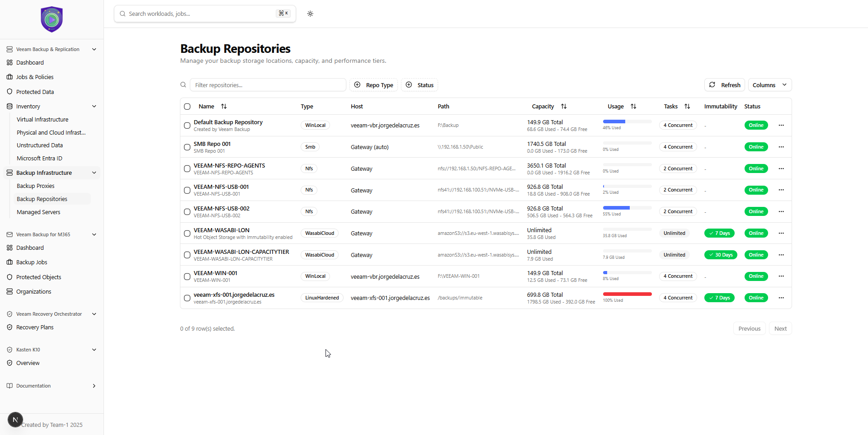Open actions menu for SMB Repo 001
The width and height of the screenshot is (868, 435).
click(781, 147)
